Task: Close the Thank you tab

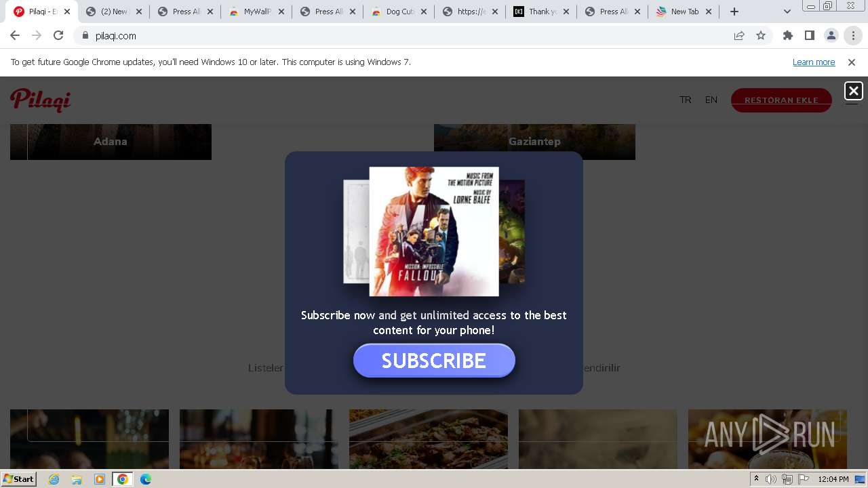Action: [566, 12]
